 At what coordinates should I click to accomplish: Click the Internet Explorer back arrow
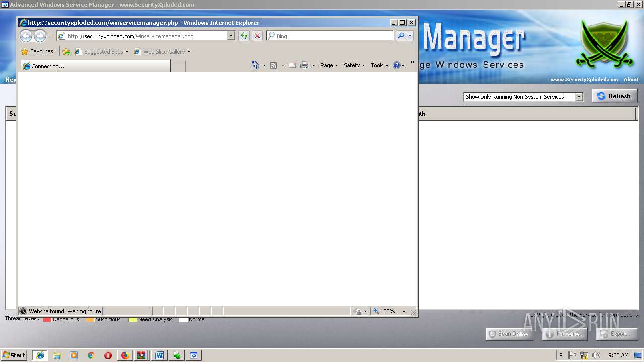[x=26, y=36]
